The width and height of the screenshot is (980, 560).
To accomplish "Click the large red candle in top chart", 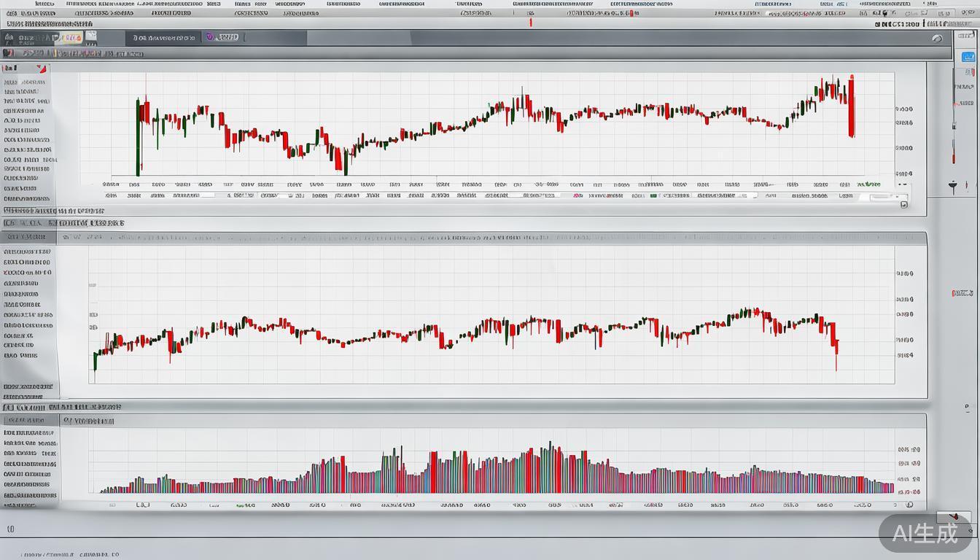I will pyautogui.click(x=851, y=106).
